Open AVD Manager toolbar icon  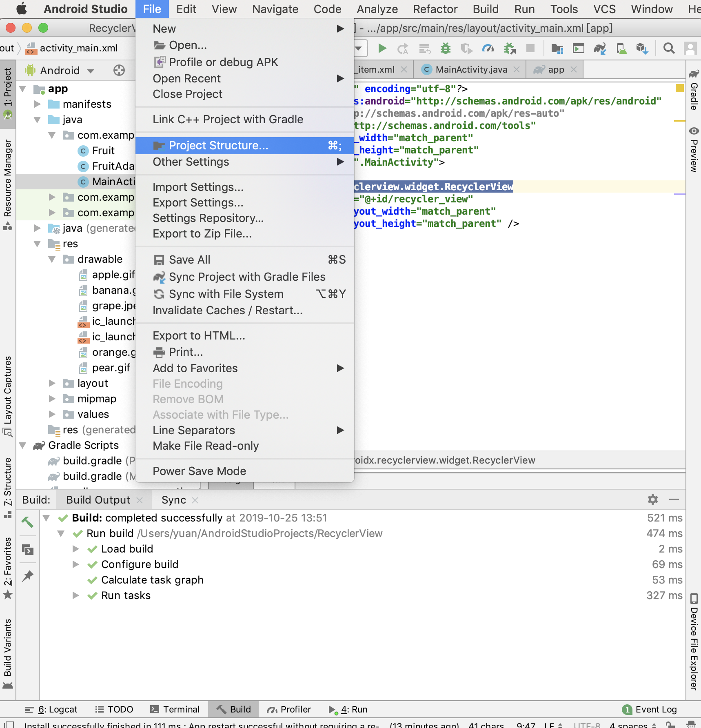click(x=621, y=49)
